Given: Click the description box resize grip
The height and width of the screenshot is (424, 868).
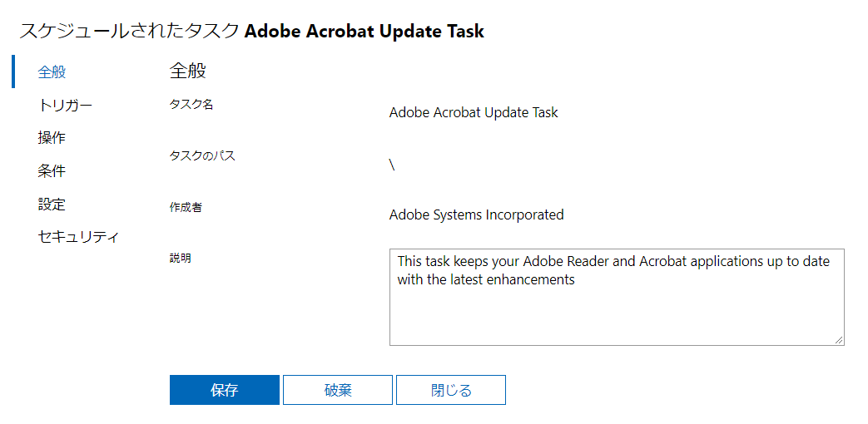Looking at the screenshot, I should pyautogui.click(x=839, y=339).
